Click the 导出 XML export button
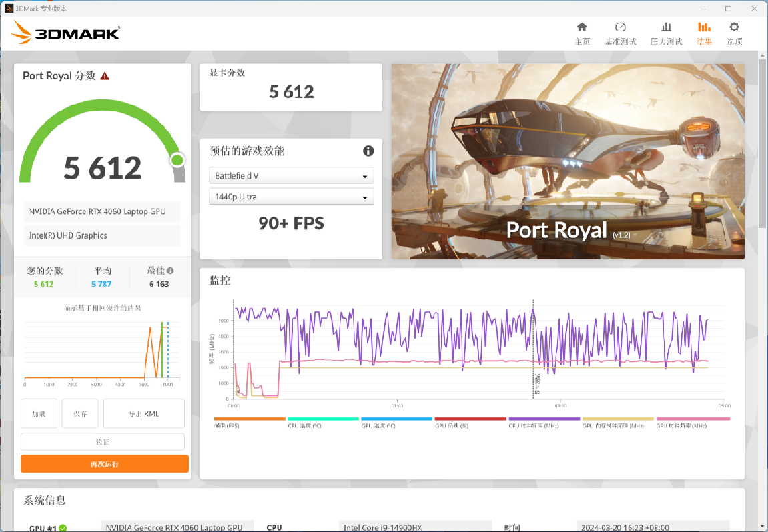Screen dimensions: 768x532 144,413
